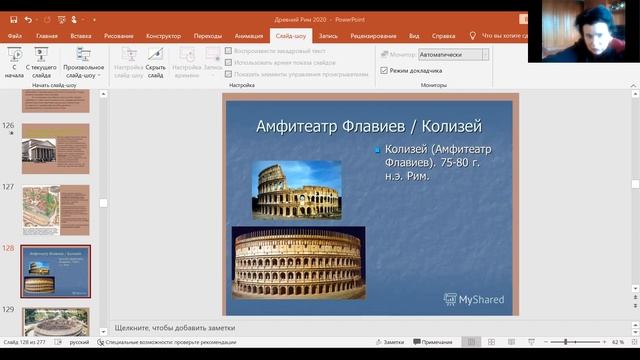Click Hide Slide (Скрыть слайд) button
This screenshot has height=360, width=640.
pos(156,62)
